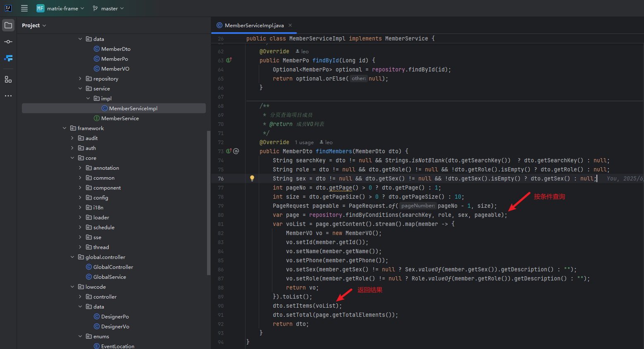
Task: Open the master branch dropdown
Action: coord(108,8)
